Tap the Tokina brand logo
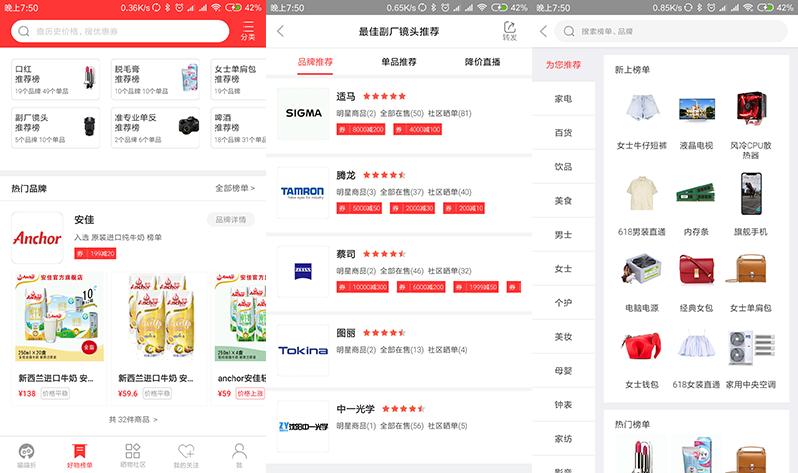 (303, 350)
